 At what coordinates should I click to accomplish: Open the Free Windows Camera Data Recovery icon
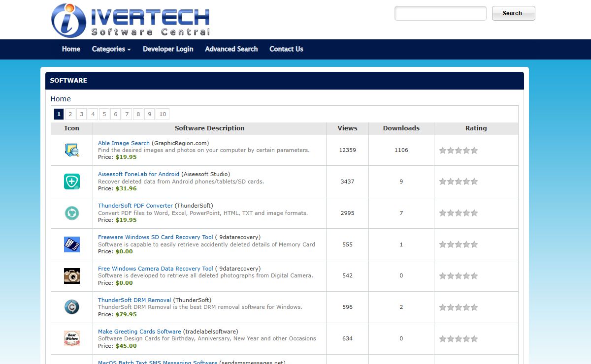(72, 276)
